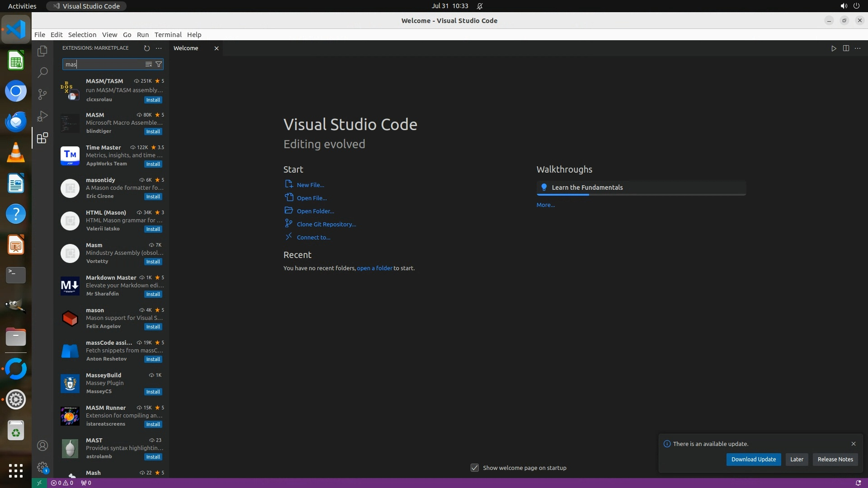868x488 pixels.
Task: Open remote window from status bar
Action: tap(39, 483)
